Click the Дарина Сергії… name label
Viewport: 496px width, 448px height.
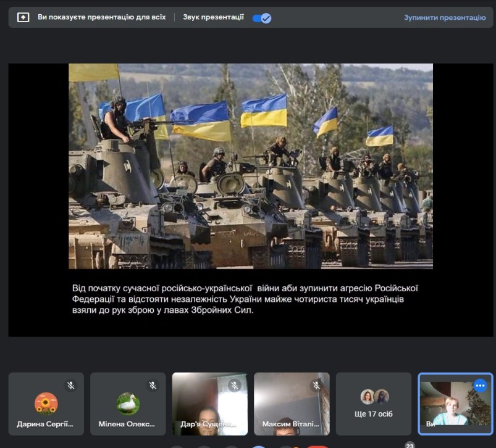pyautogui.click(x=46, y=425)
